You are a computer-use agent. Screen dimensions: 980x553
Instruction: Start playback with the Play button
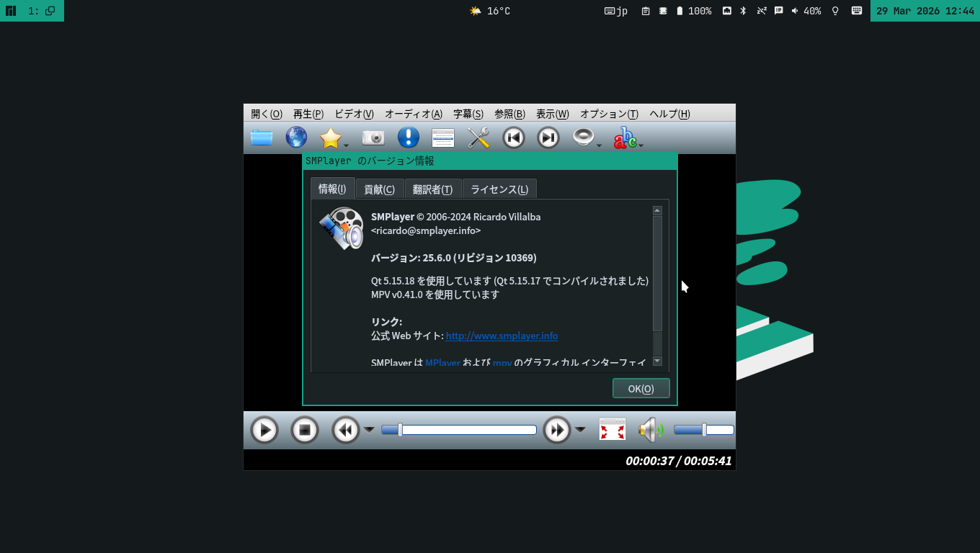pyautogui.click(x=264, y=430)
